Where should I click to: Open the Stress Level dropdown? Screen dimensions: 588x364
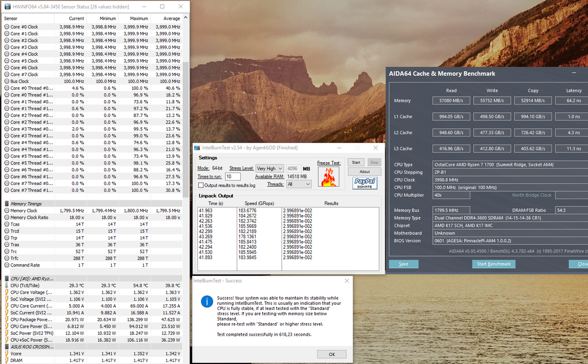pyautogui.click(x=269, y=168)
